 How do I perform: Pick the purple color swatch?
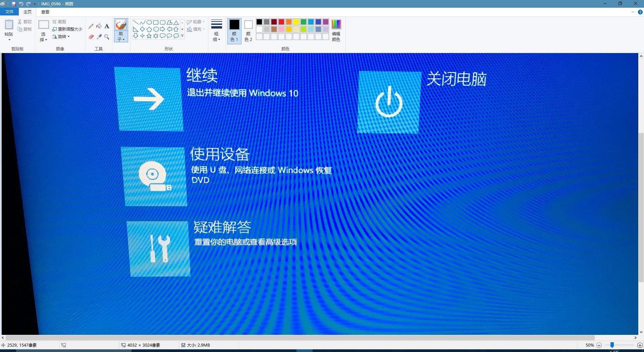326,22
